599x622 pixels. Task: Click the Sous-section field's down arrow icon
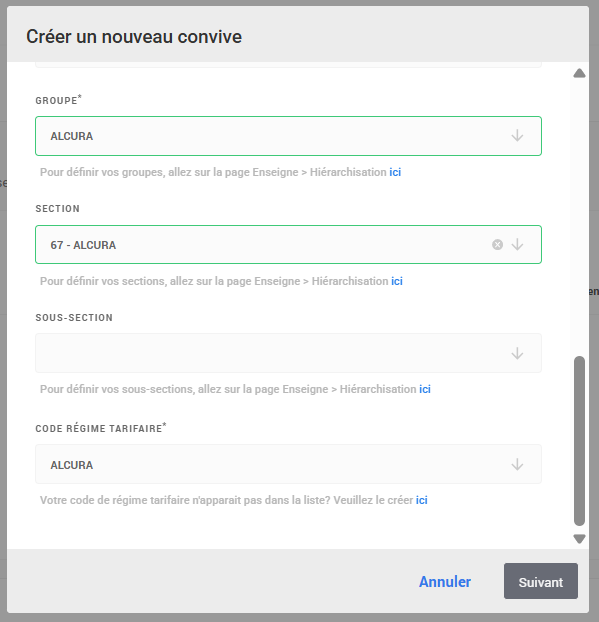coord(517,353)
